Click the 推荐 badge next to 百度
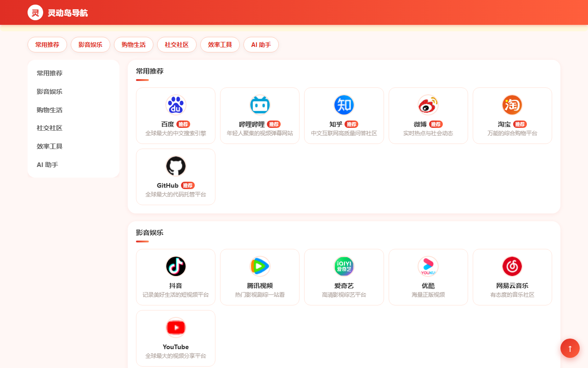The width and height of the screenshot is (588, 368). [183, 124]
